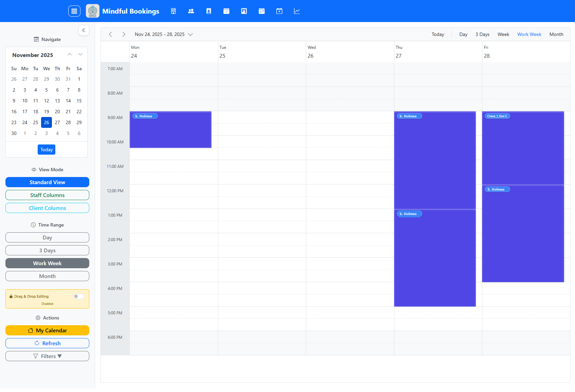
Task: Click Wed 26 column header
Action: tap(350, 52)
